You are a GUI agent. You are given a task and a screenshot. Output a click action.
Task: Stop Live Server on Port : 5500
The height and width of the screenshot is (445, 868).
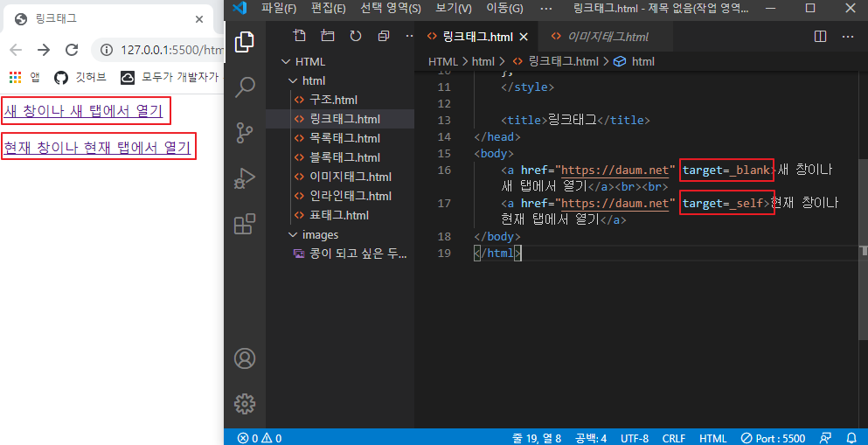[x=773, y=438]
